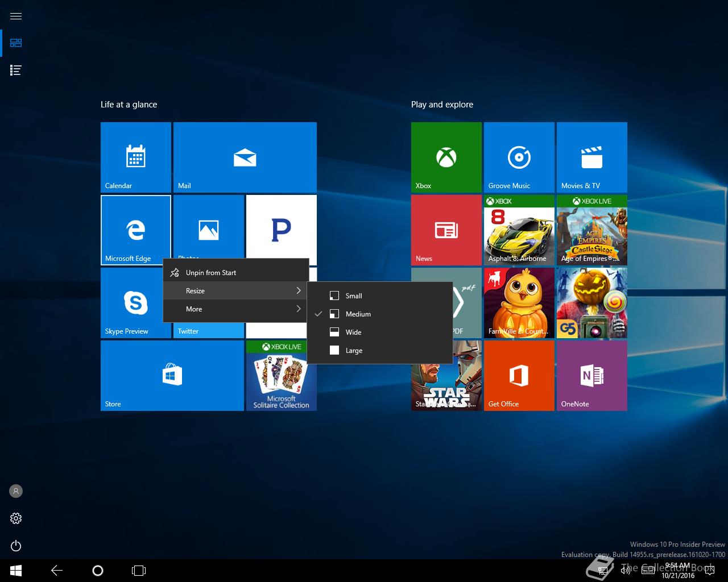Open the Power options icon
The height and width of the screenshot is (582, 728).
(16, 546)
